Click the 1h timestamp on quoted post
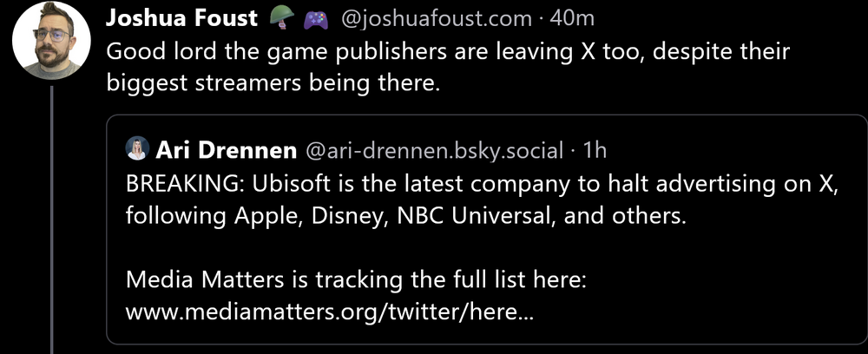 595,149
